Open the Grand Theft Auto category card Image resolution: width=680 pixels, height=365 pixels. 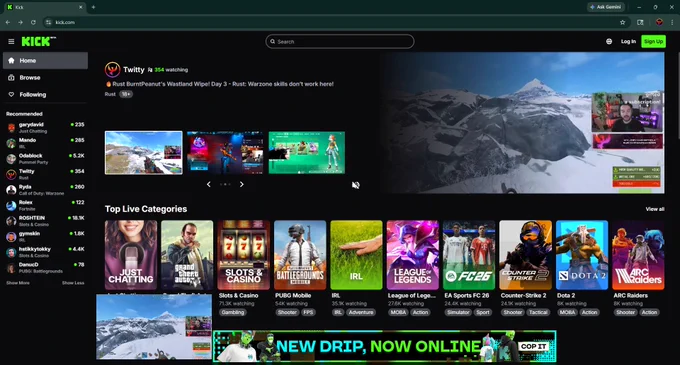[187, 255]
